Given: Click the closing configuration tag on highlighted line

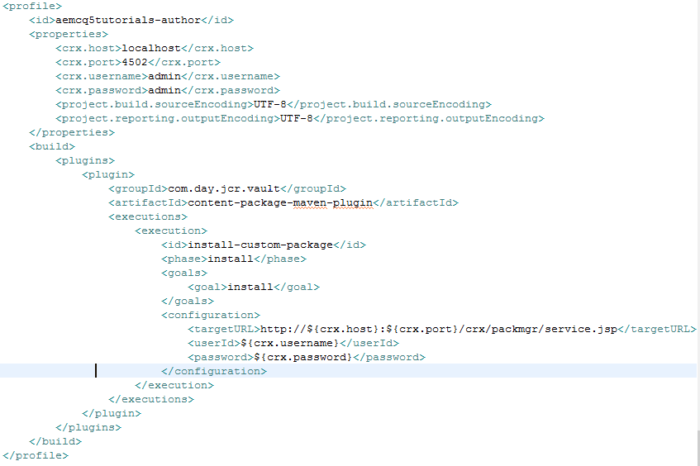Looking at the screenshot, I should 214,370.
